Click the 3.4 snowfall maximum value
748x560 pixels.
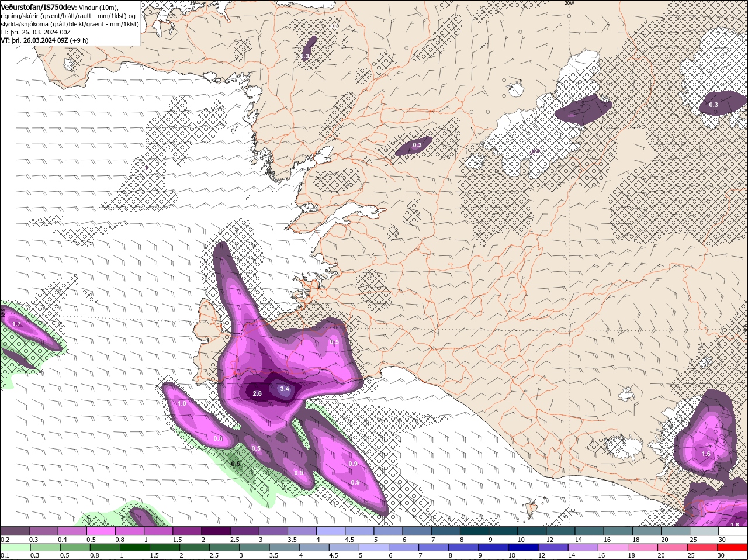tap(285, 389)
